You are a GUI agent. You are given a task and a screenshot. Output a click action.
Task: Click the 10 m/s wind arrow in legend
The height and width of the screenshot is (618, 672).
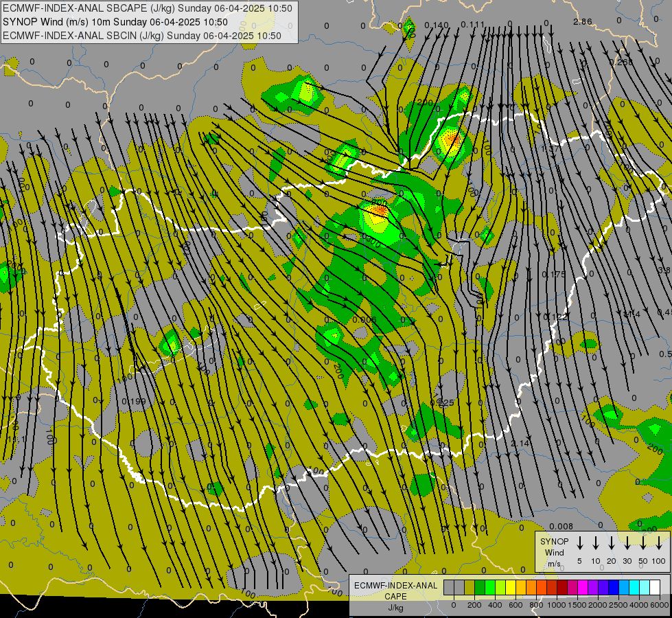[x=596, y=543]
